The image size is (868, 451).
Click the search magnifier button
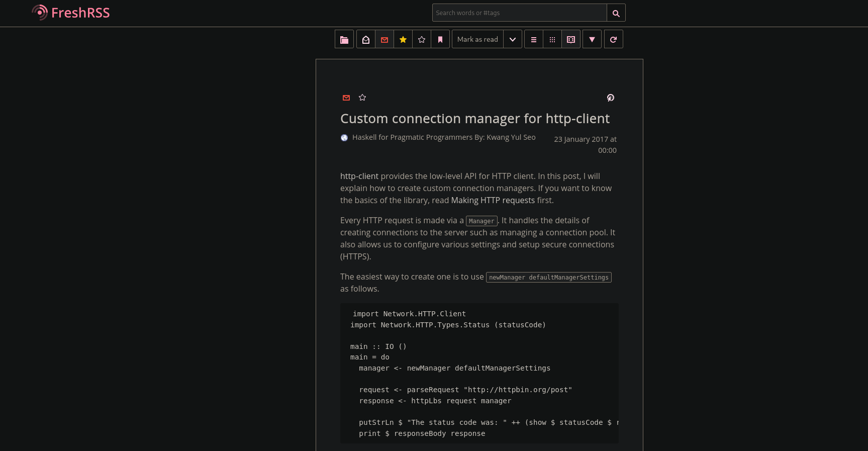(616, 13)
